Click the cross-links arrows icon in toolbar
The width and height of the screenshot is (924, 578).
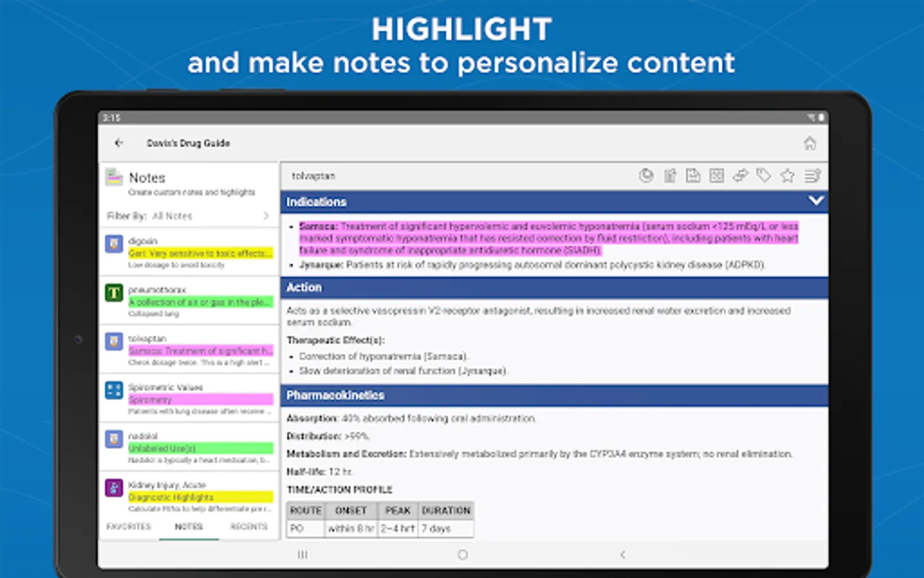[740, 175]
